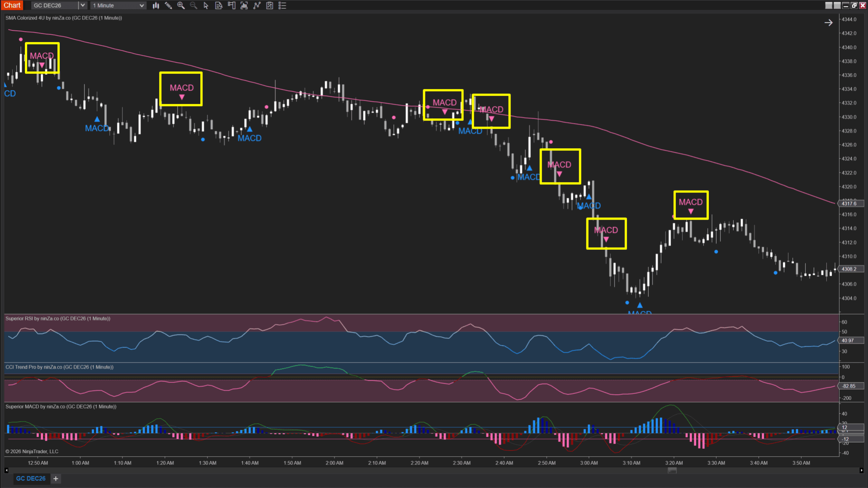868x488 pixels.
Task: Click the second gray window link button
Action: coord(837,5)
